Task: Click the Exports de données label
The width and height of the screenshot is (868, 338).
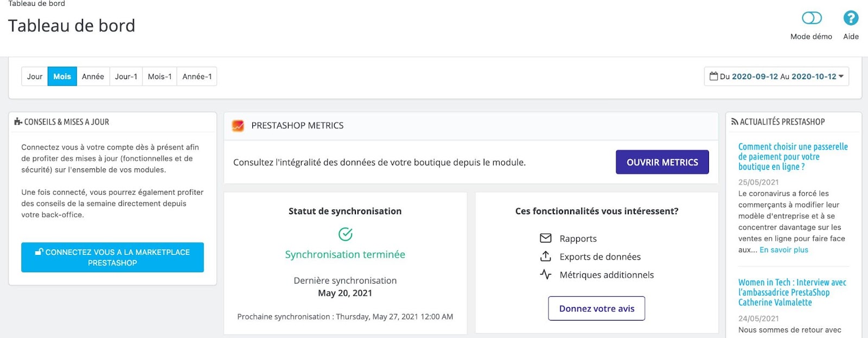Action: (x=600, y=257)
